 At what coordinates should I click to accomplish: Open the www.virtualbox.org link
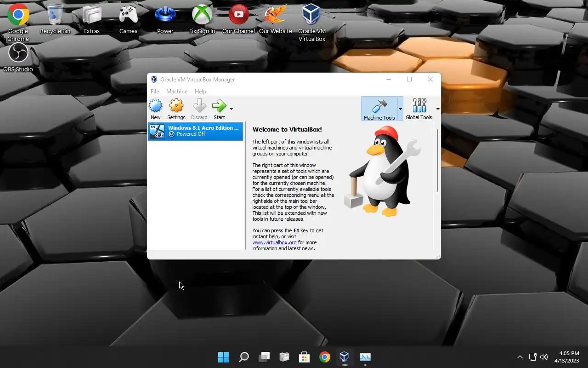(x=274, y=242)
